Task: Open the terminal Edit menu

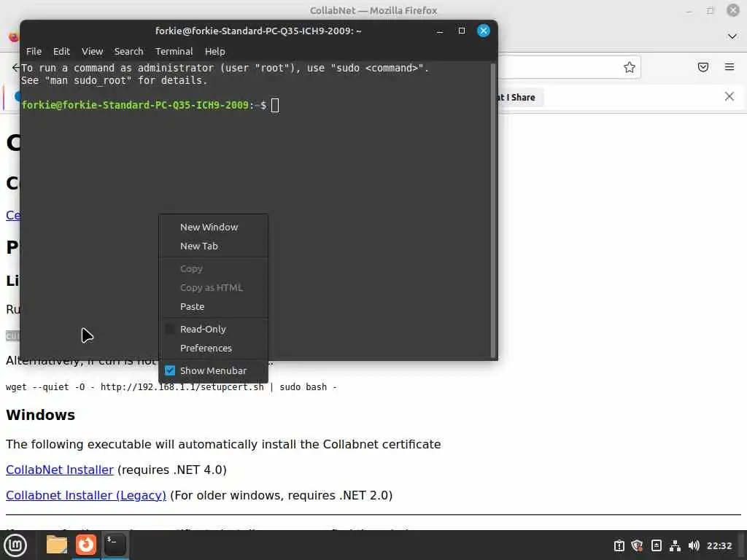Action: (x=61, y=52)
